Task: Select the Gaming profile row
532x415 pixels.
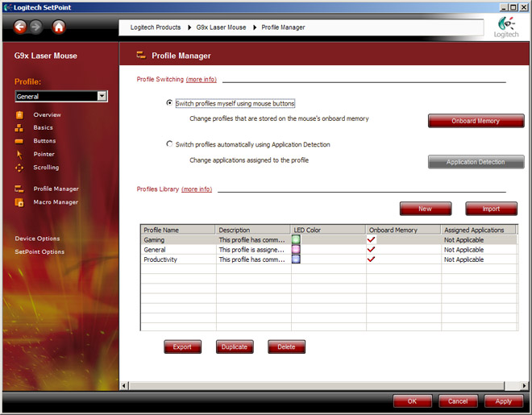Action: pos(329,239)
